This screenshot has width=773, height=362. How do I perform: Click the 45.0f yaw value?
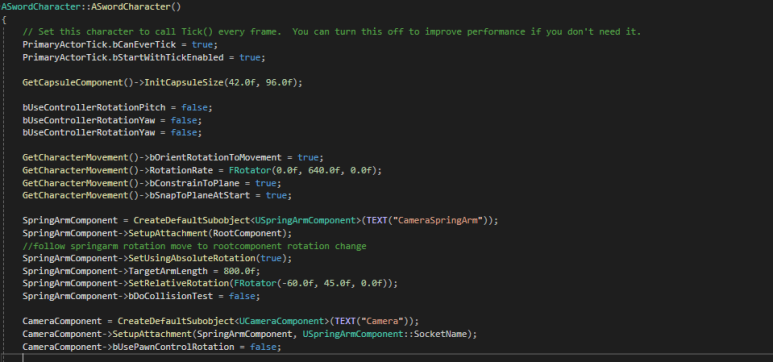tap(336, 283)
